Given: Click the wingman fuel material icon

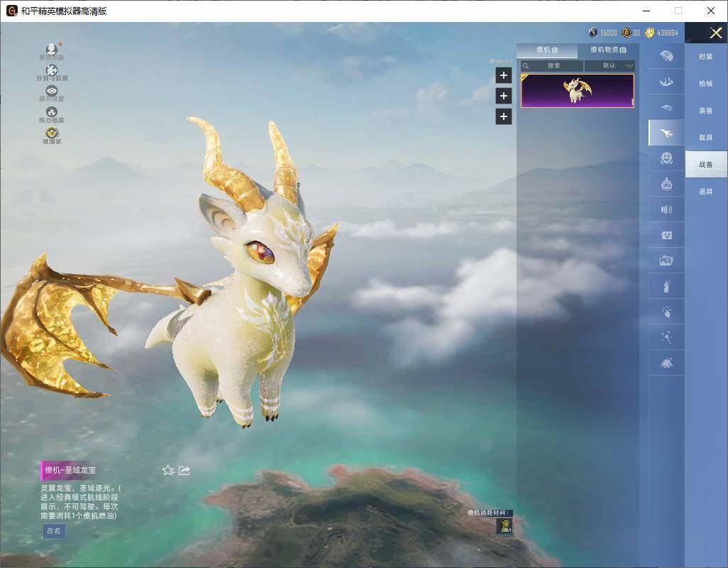Looking at the screenshot, I should click(x=504, y=525).
